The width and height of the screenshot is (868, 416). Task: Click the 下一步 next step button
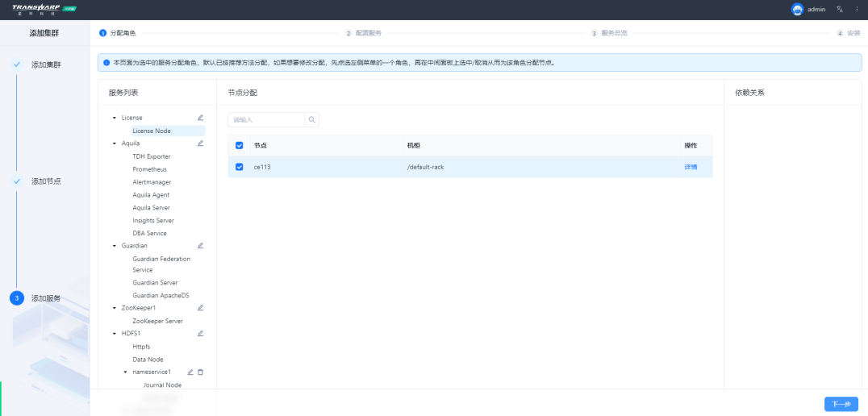tap(841, 404)
